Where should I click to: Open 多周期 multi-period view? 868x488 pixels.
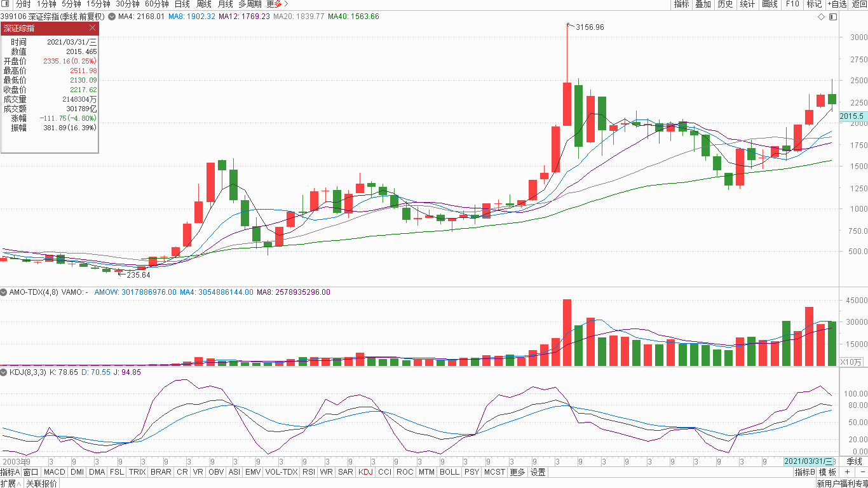pyautogui.click(x=250, y=4)
